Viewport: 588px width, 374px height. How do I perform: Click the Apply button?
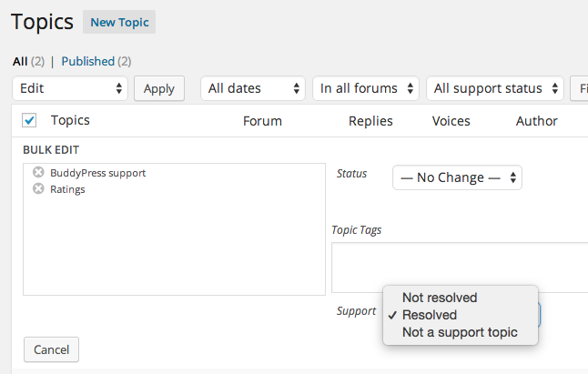click(x=159, y=88)
